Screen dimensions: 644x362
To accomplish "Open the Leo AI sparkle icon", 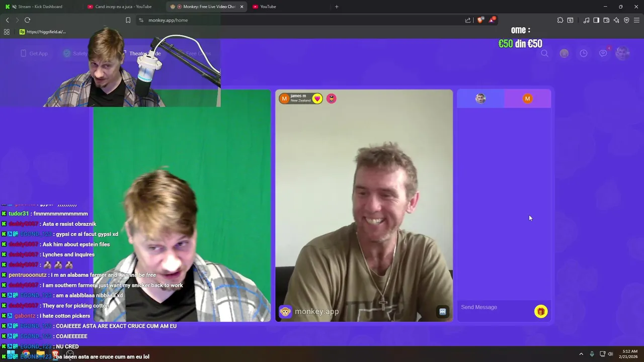I will pos(616,20).
